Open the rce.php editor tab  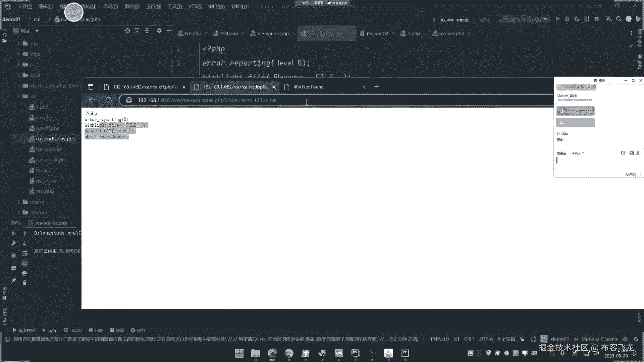[x=193, y=34]
